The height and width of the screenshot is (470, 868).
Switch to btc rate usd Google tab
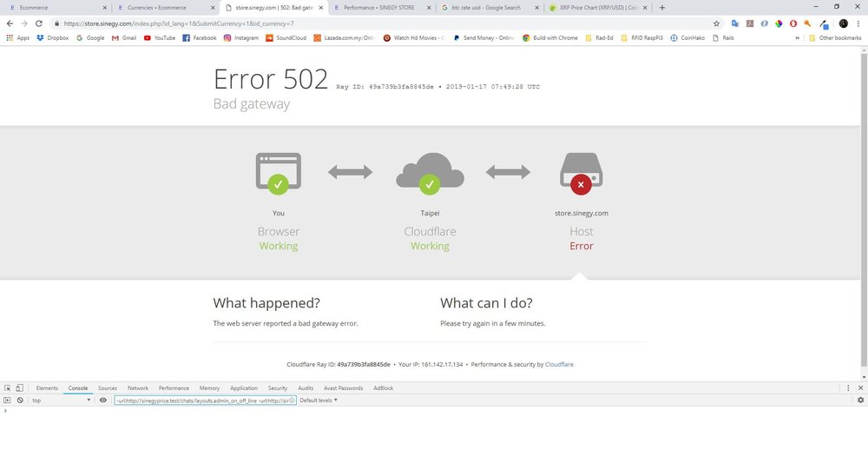click(x=489, y=8)
